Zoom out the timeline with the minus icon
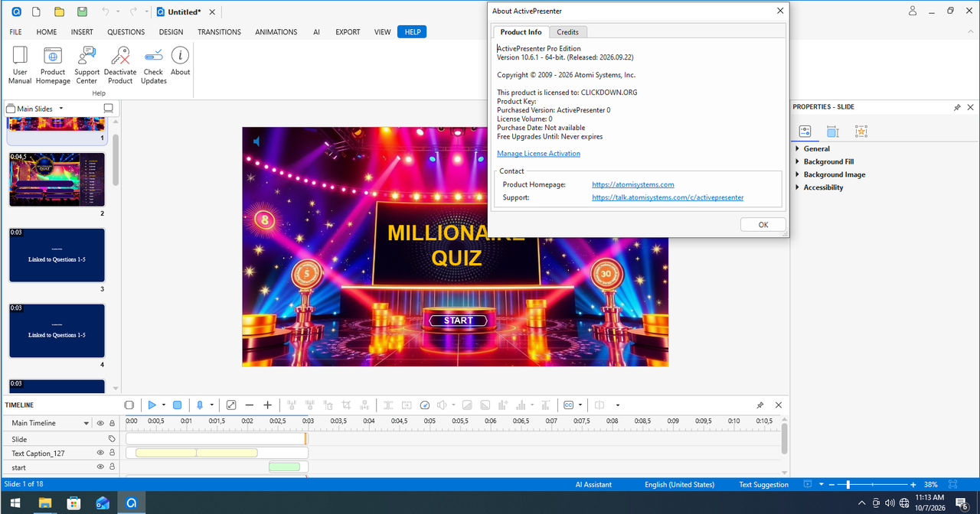The width and height of the screenshot is (980, 514). 249,405
